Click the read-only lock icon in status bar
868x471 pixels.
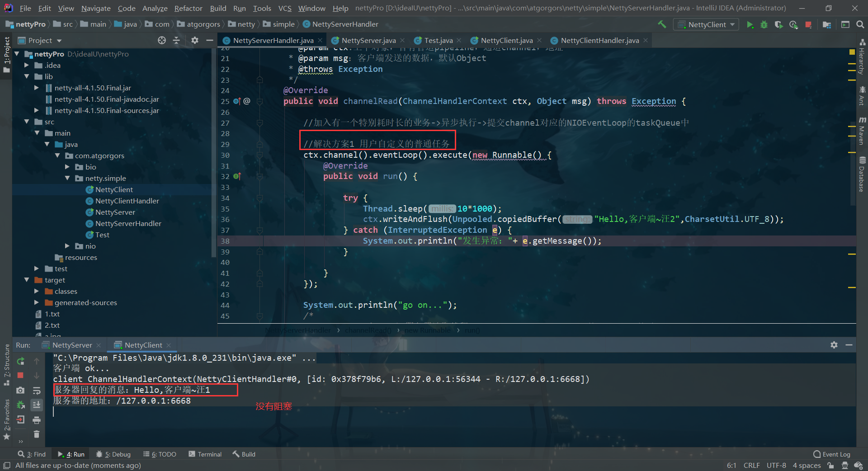click(x=830, y=466)
